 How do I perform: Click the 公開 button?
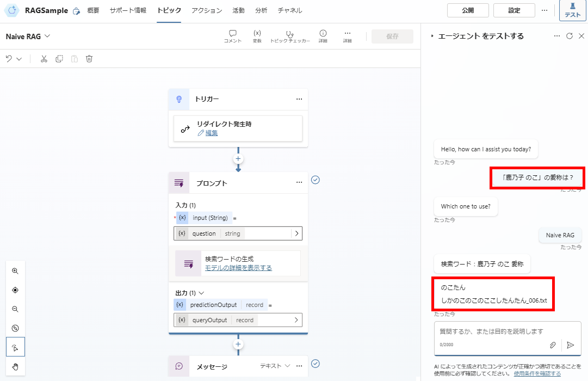click(x=467, y=10)
